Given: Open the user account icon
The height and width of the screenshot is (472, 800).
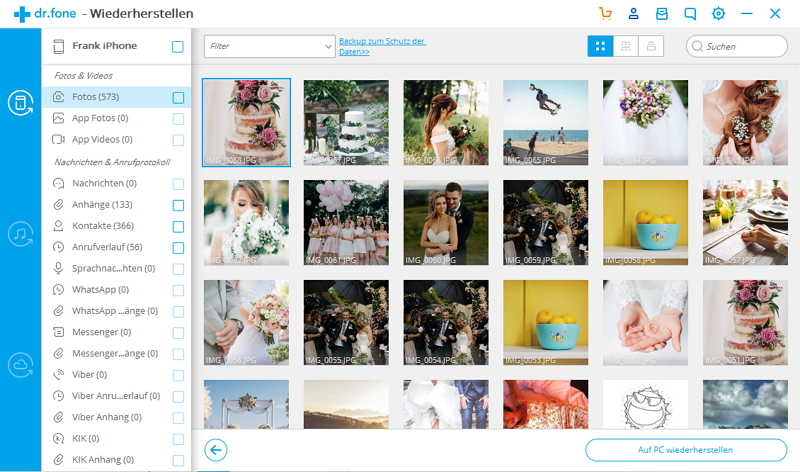Looking at the screenshot, I should click(633, 14).
